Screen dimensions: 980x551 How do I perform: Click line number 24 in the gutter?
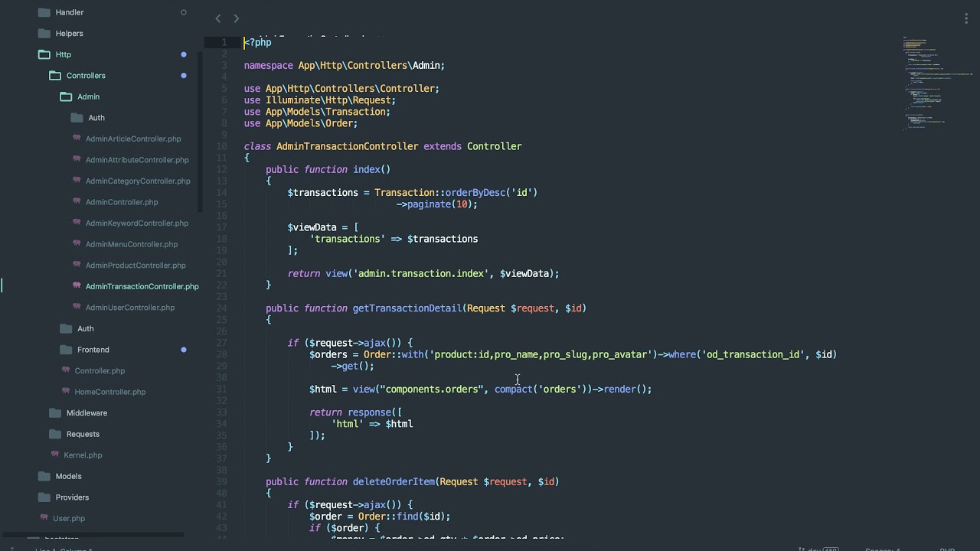point(222,308)
